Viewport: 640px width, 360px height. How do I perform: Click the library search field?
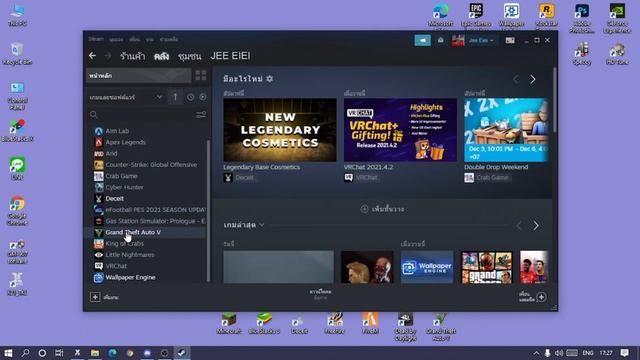click(141, 115)
